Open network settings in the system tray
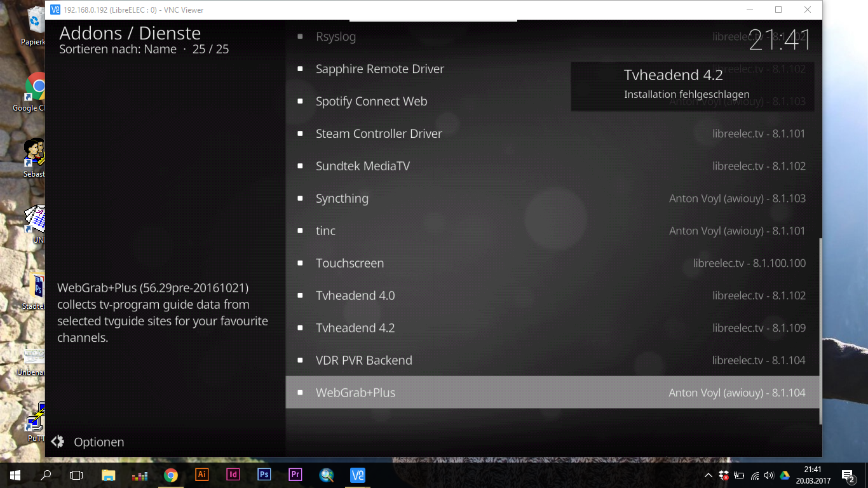The image size is (868, 488). 754,475
